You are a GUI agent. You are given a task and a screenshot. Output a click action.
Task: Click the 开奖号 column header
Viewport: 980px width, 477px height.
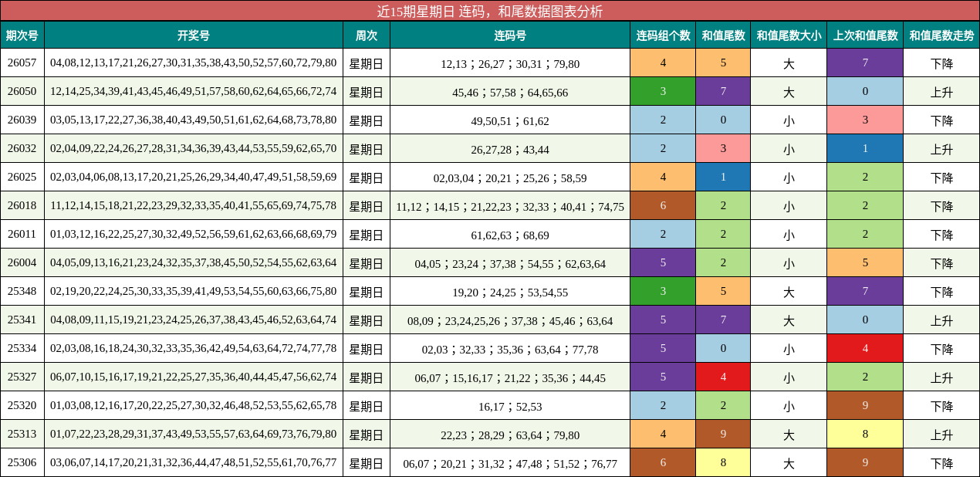pos(194,35)
